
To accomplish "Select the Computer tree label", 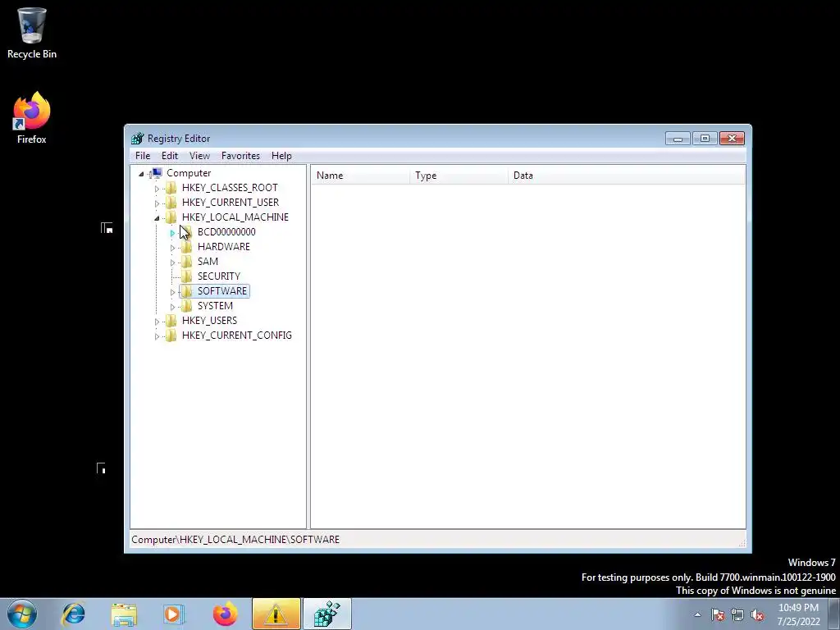I will pyautogui.click(x=189, y=173).
